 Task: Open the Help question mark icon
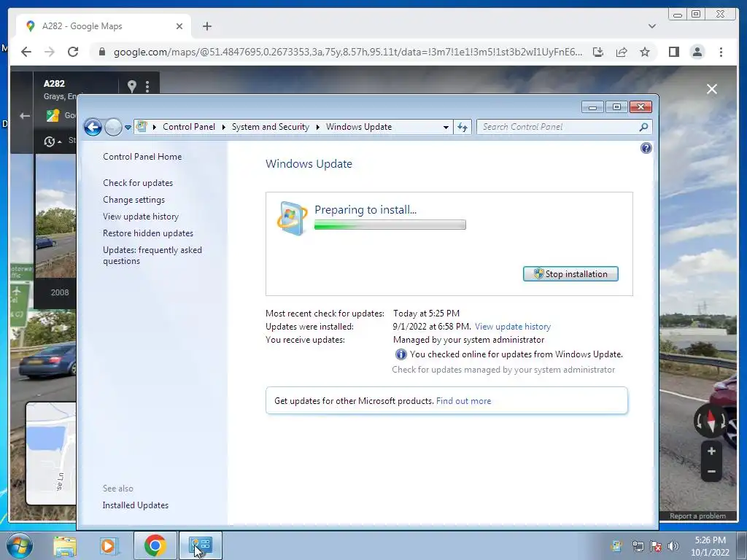tap(646, 148)
